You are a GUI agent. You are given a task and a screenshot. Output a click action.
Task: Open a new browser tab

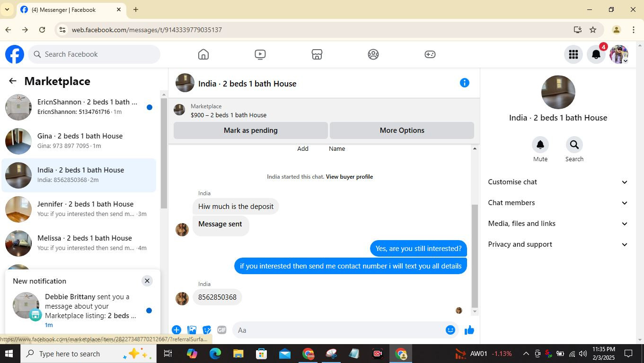136,9
